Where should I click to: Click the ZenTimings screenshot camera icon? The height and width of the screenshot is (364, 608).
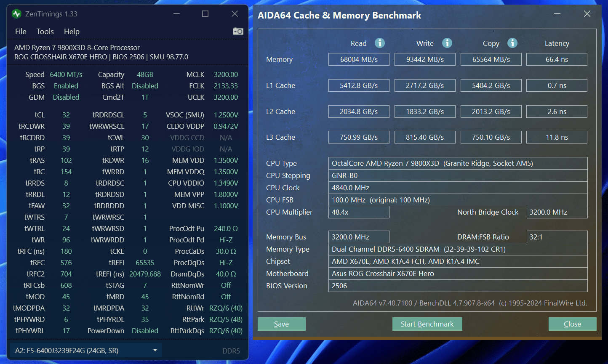pos(238,32)
